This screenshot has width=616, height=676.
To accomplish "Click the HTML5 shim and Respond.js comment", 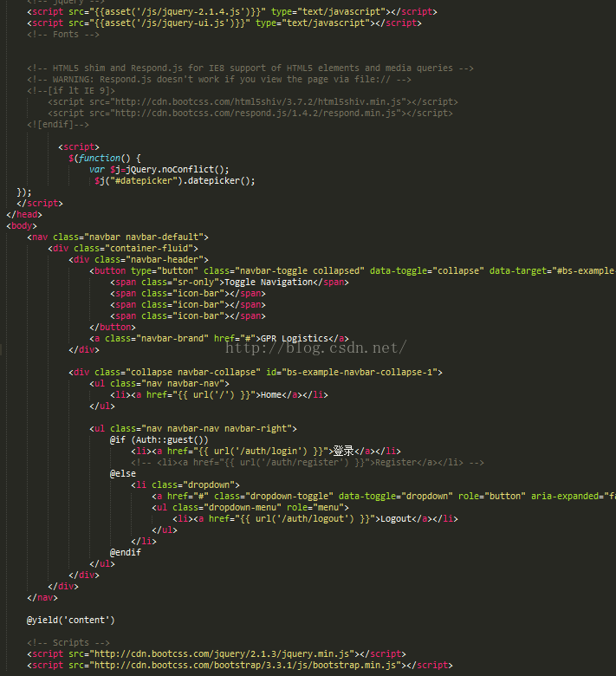I will [250, 68].
